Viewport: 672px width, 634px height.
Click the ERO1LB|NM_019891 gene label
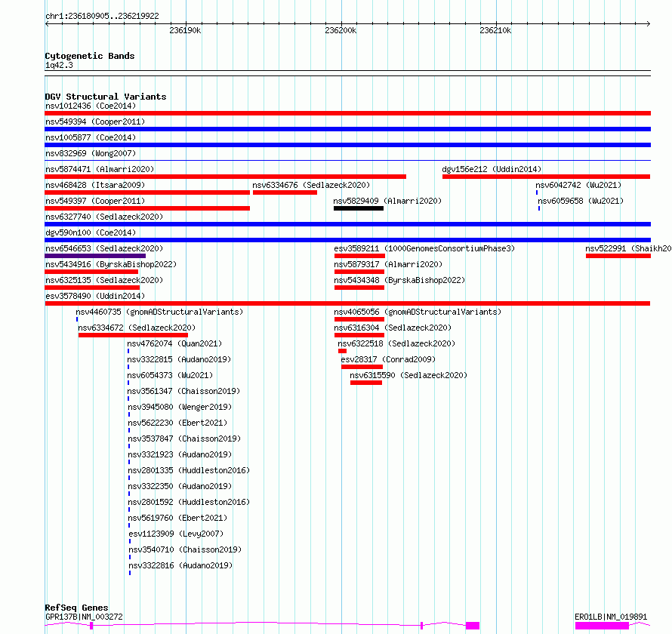pyautogui.click(x=611, y=617)
